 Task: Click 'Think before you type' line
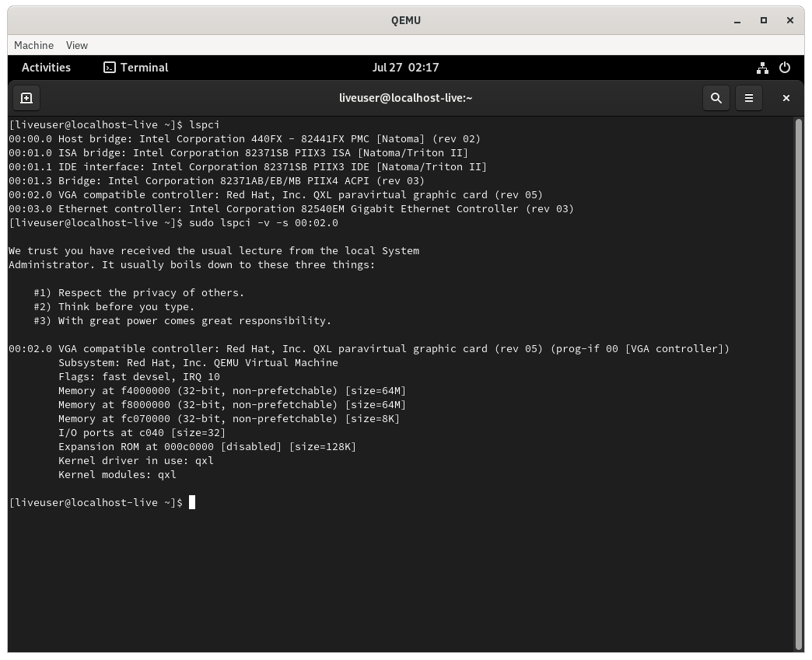click(114, 306)
